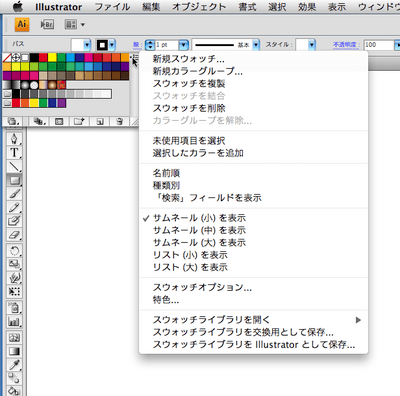Open the swatch libraries menu icon

14,122
